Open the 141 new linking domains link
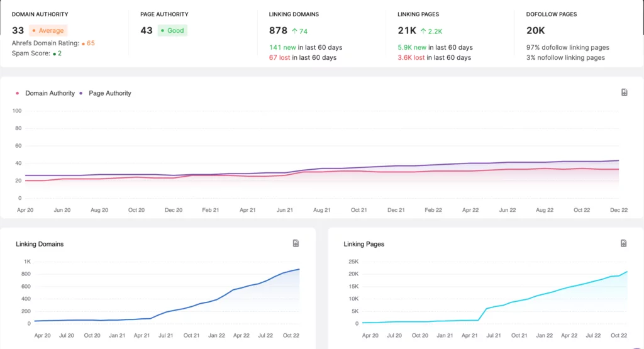The height and width of the screenshot is (349, 644). click(x=282, y=47)
